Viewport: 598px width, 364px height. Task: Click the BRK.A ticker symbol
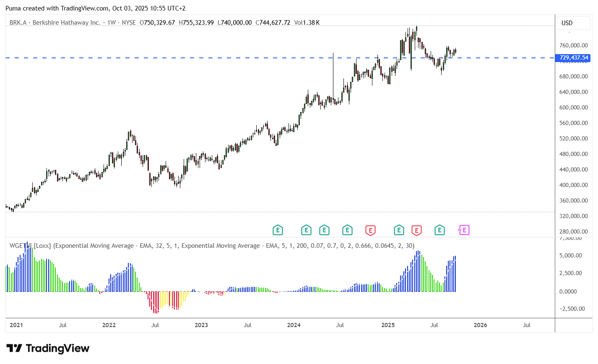(18, 23)
